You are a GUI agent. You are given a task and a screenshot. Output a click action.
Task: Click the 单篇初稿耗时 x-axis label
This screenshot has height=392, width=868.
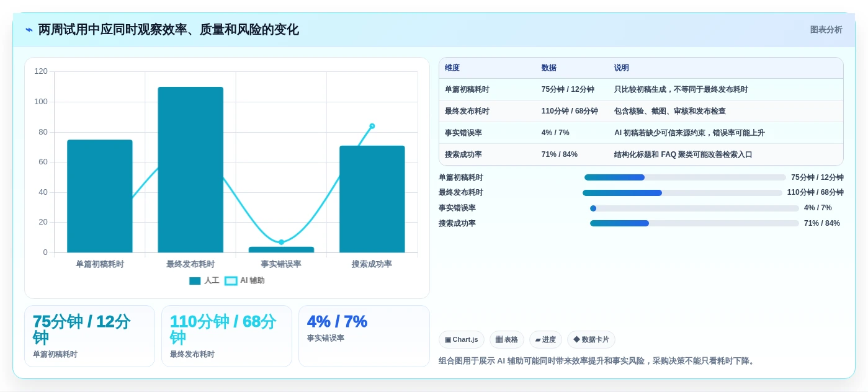point(100,264)
